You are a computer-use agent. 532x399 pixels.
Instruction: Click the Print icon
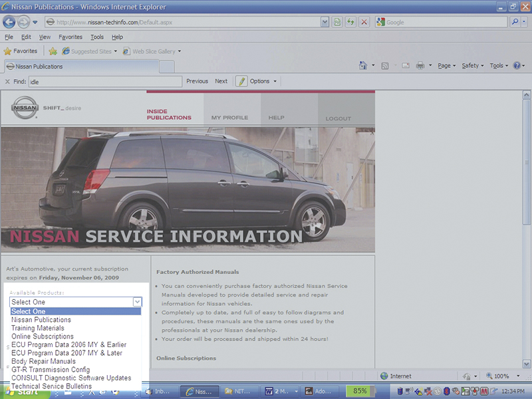420,65
